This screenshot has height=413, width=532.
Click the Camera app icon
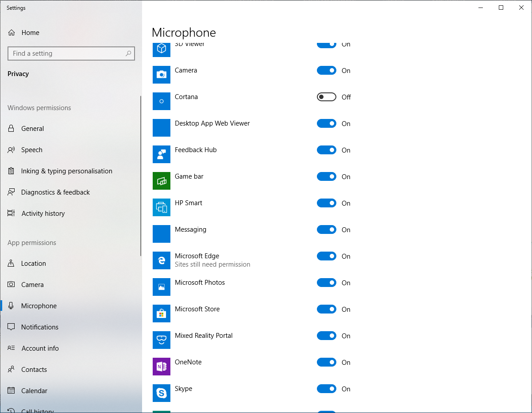click(x=162, y=75)
